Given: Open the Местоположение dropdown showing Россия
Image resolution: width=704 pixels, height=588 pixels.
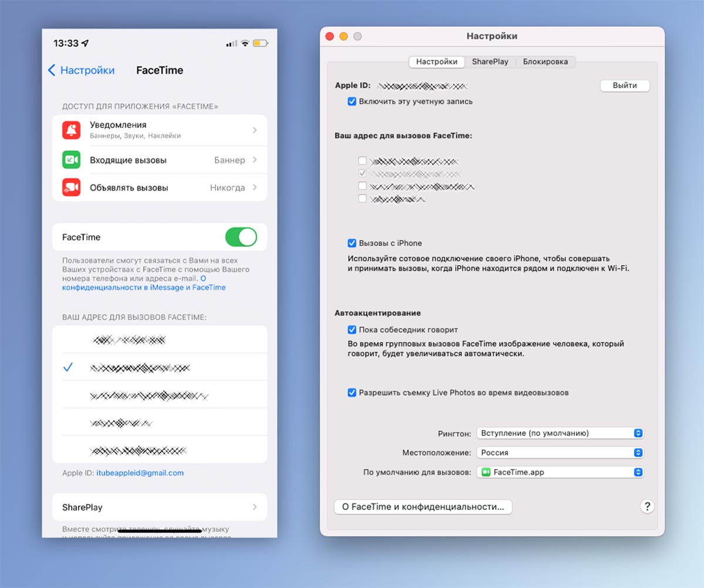Looking at the screenshot, I should coord(560,452).
